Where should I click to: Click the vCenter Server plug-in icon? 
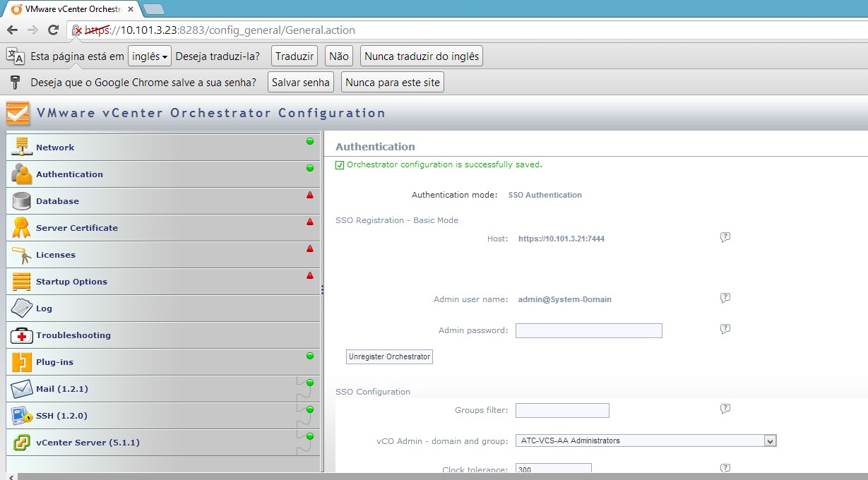[22, 443]
